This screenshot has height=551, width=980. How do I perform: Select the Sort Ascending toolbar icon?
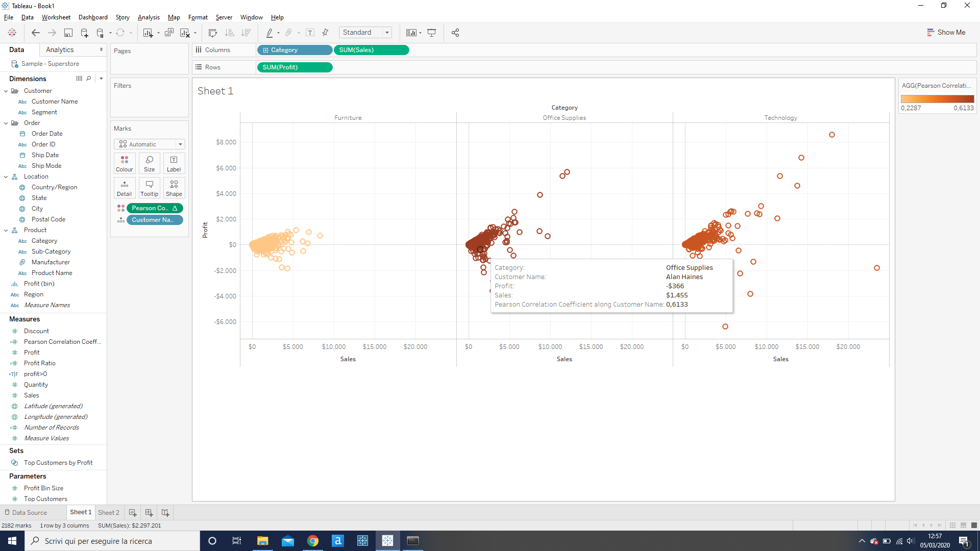[x=230, y=32]
